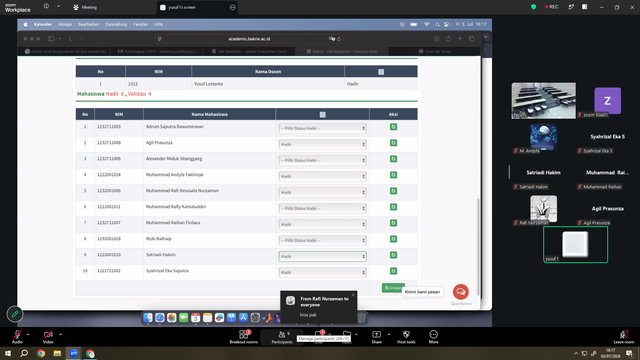Tick checkbox in Nama Dosen table header
The height and width of the screenshot is (360, 640).
tap(381, 72)
